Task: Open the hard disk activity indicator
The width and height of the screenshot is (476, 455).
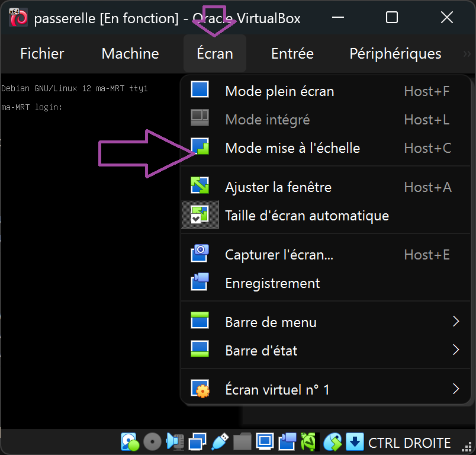Action: [130, 441]
